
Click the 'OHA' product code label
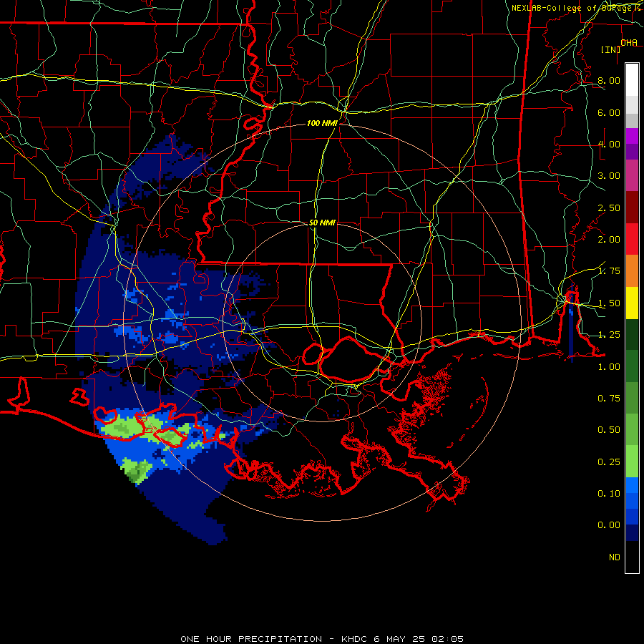click(x=629, y=42)
